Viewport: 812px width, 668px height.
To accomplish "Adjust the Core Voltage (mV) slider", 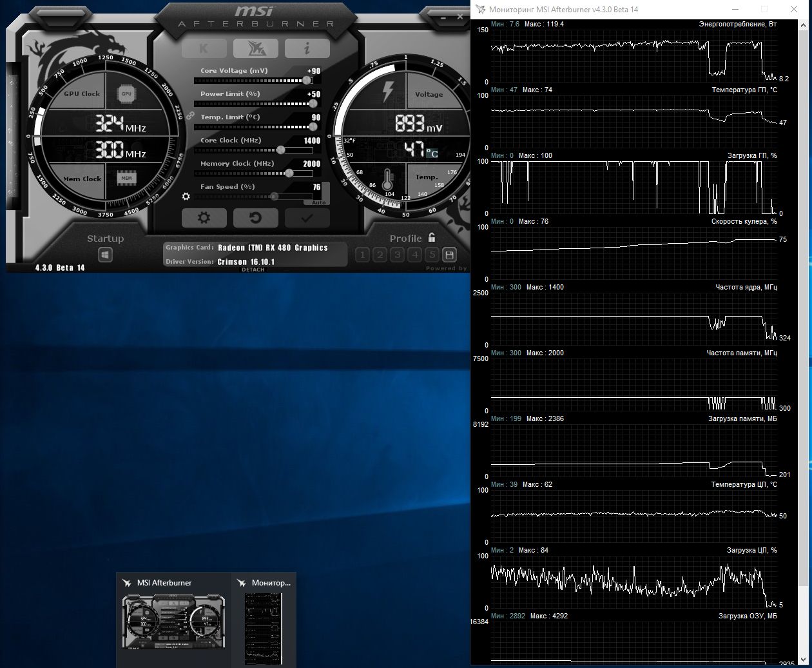I will click(x=253, y=81).
